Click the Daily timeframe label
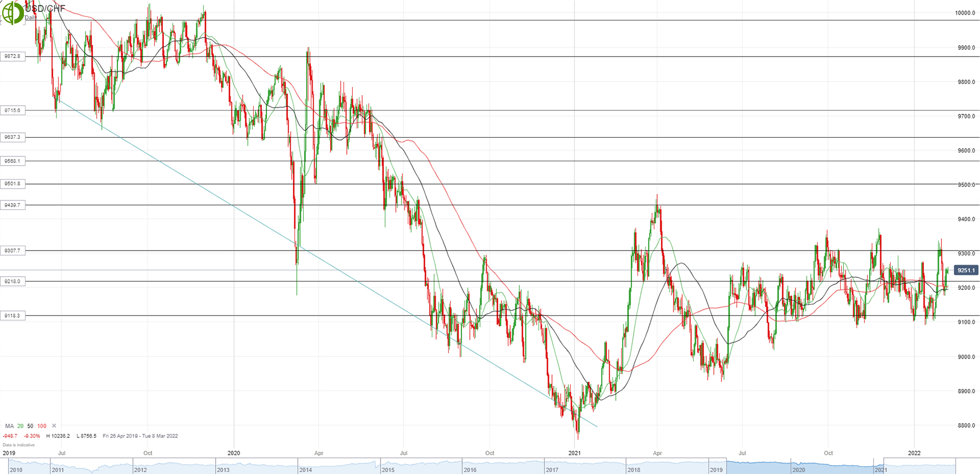The height and width of the screenshot is (474, 980). point(30,17)
